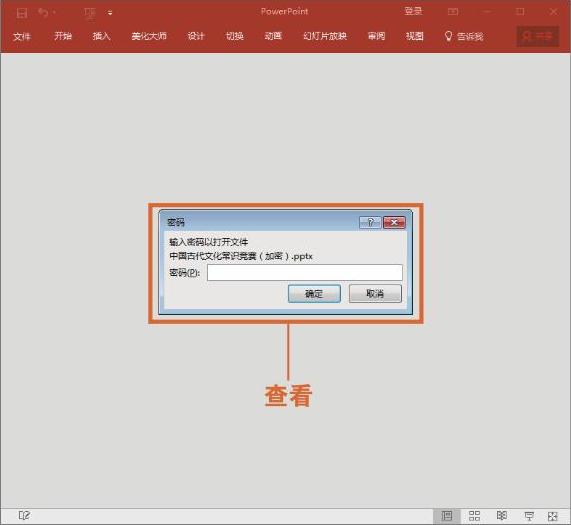The height and width of the screenshot is (525, 571).
Task: Click the Undo arrow icon
Action: click(x=43, y=13)
